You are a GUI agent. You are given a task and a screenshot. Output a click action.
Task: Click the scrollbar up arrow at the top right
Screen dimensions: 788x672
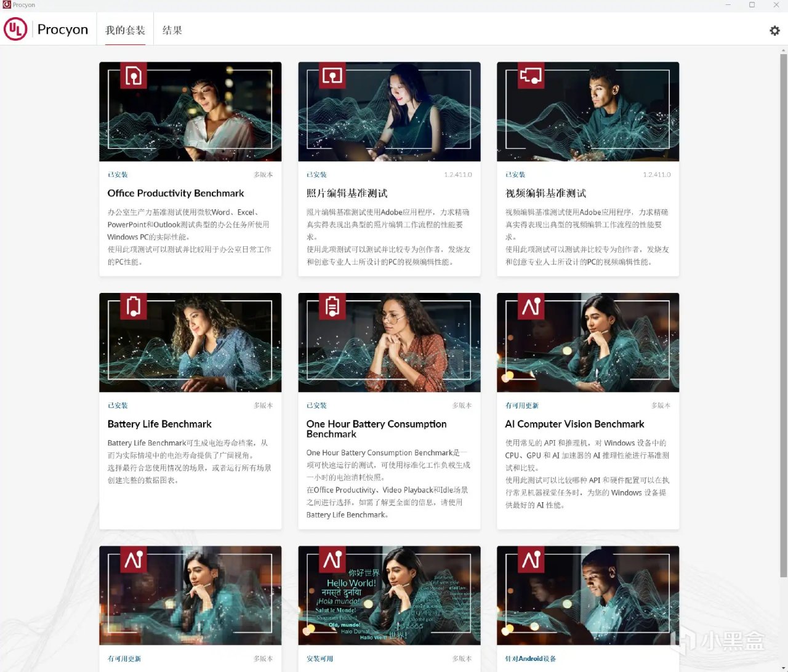click(783, 49)
